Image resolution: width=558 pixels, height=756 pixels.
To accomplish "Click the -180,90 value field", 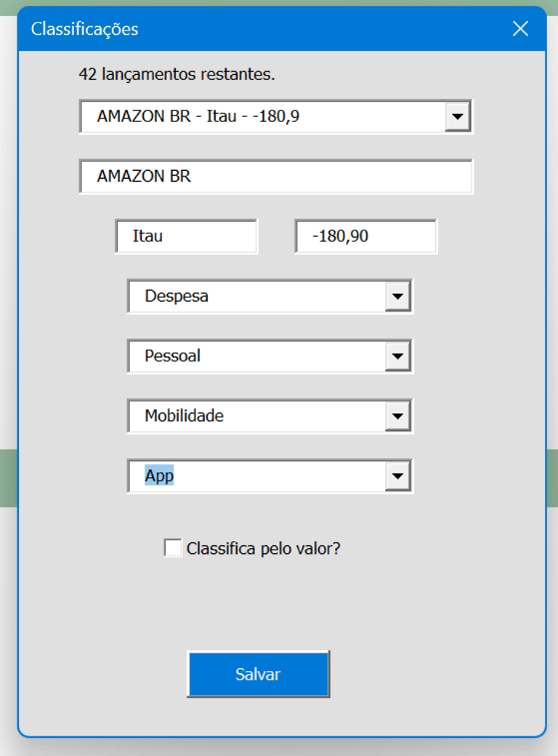I will (365, 236).
